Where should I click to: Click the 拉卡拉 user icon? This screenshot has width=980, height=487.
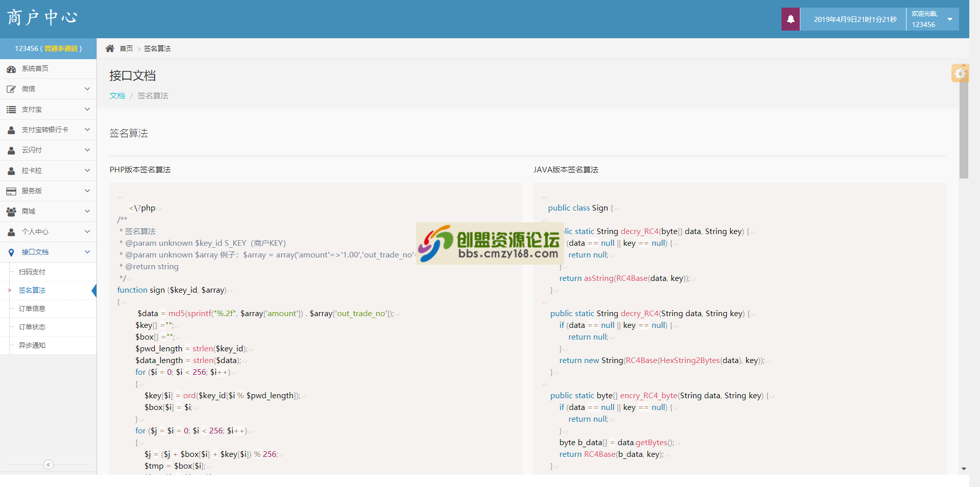click(11, 171)
